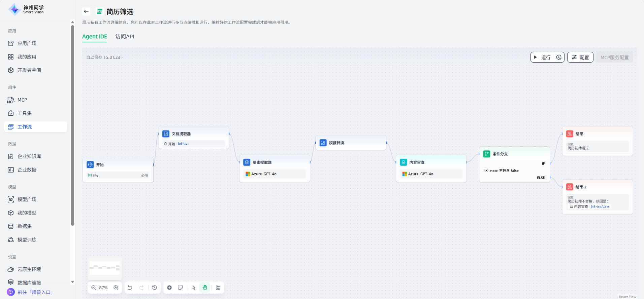
Task: Add a note with sticky-note icon
Action: coord(181,288)
